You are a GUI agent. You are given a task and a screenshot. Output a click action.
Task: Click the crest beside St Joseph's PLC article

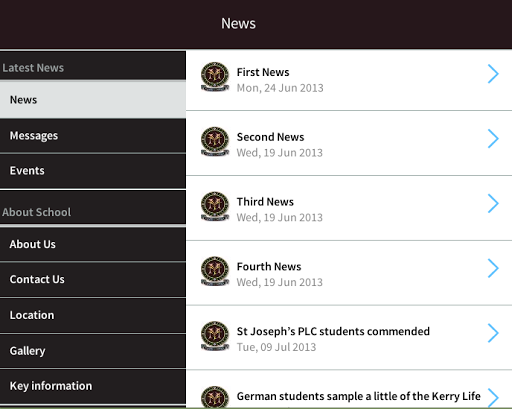tap(215, 336)
